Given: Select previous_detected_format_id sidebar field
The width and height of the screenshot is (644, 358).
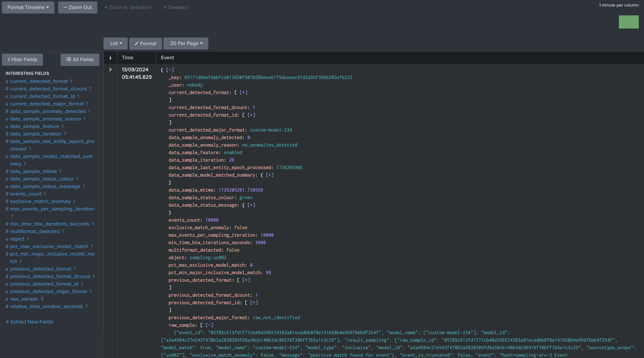Looking at the screenshot, I should (44, 284).
